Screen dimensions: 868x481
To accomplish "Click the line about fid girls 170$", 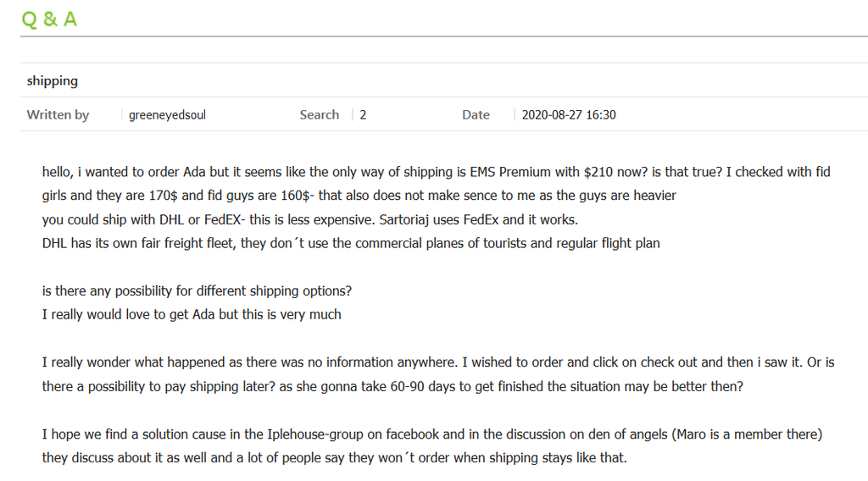I will (x=359, y=196).
